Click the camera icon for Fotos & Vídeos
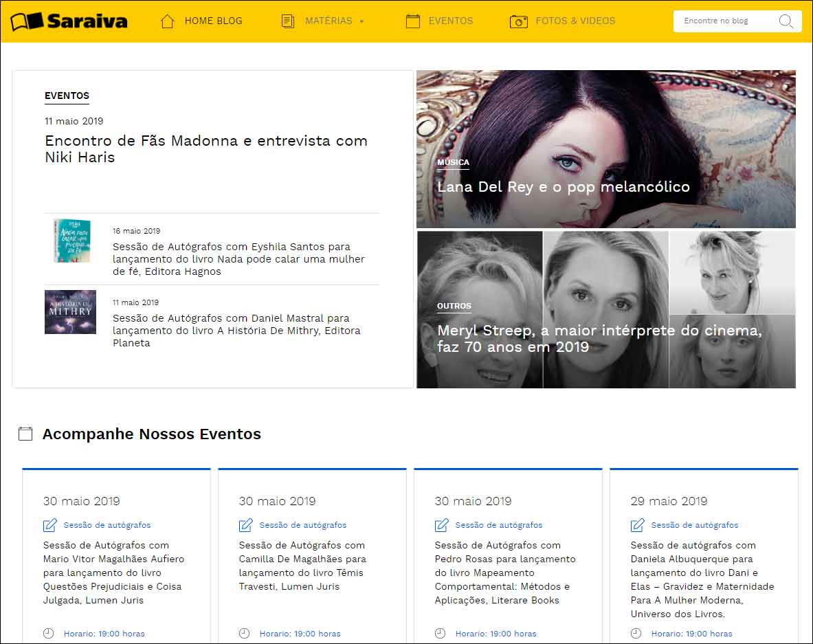The height and width of the screenshot is (644, 813). pyautogui.click(x=518, y=21)
